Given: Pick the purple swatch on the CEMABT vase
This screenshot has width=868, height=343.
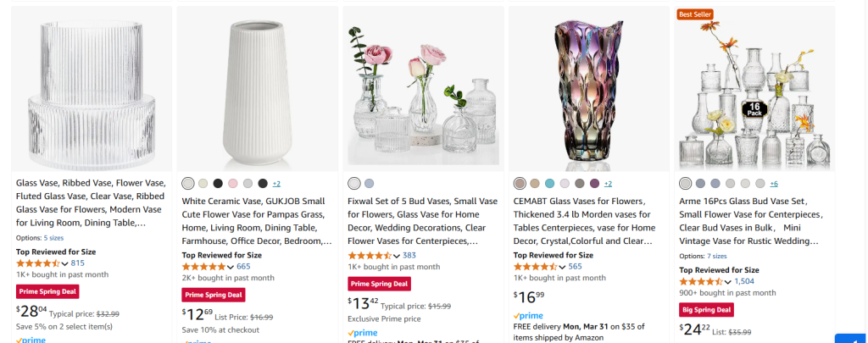Looking at the screenshot, I should 594,183.
